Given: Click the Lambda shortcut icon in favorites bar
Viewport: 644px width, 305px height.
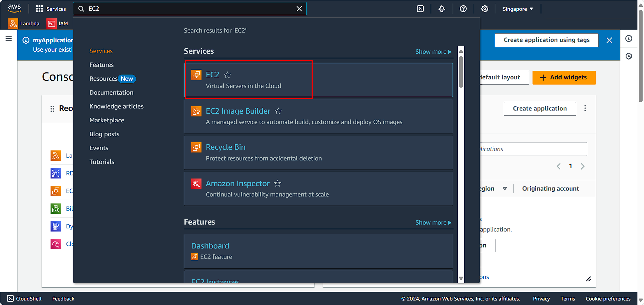Looking at the screenshot, I should click(x=13, y=24).
